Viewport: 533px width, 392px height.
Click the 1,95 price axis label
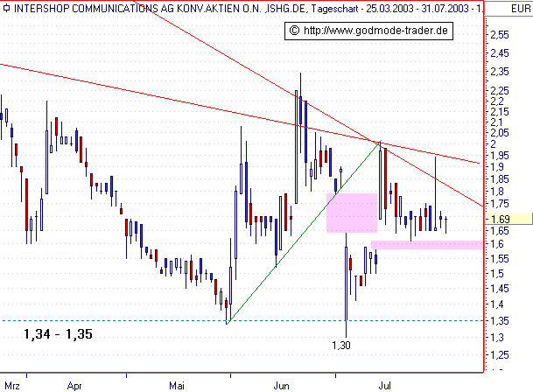[500, 156]
